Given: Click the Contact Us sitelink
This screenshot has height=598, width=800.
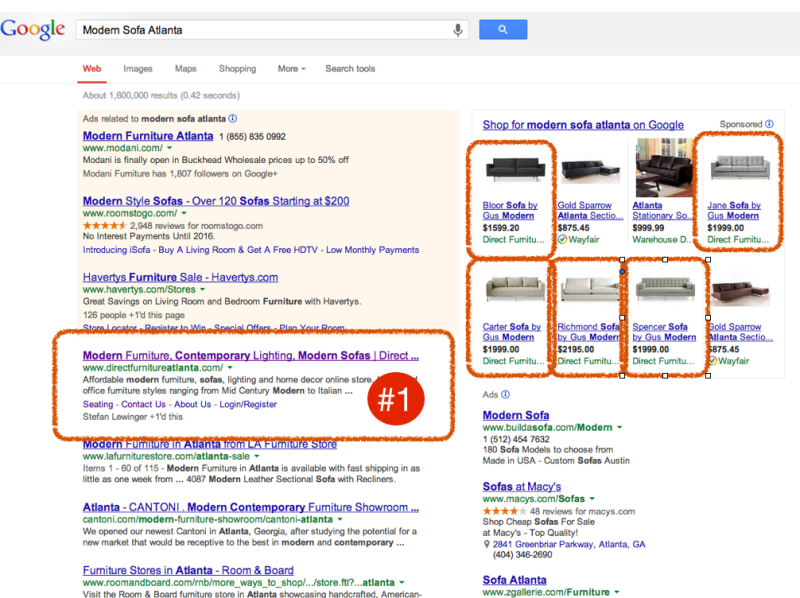Looking at the screenshot, I should [143, 404].
